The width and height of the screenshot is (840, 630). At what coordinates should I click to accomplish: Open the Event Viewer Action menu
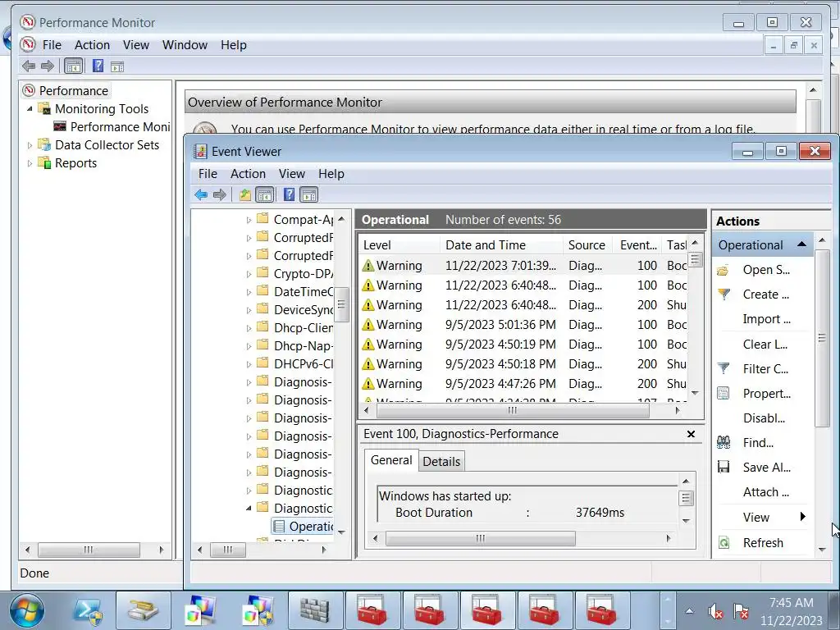coord(248,174)
